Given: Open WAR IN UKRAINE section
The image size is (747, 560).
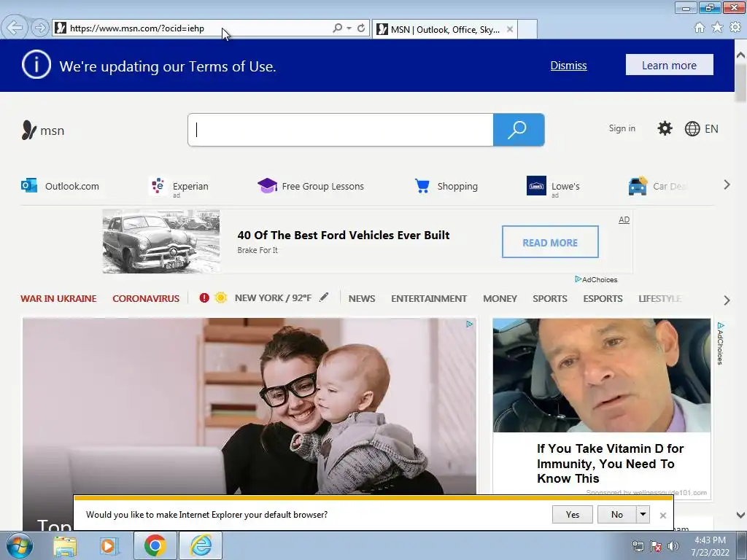Looking at the screenshot, I should [58, 298].
